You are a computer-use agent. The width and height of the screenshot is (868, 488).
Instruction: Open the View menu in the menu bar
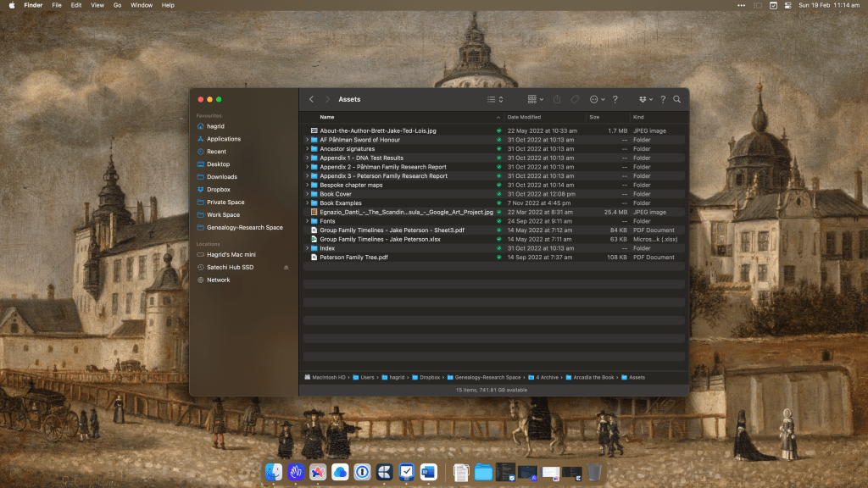(x=97, y=5)
